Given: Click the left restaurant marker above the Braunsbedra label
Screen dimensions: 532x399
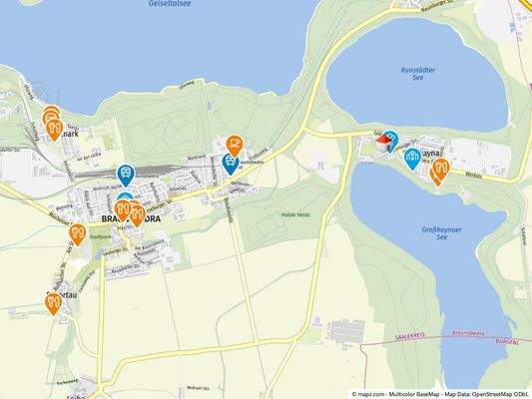Looking at the screenshot, I should coord(123,209).
